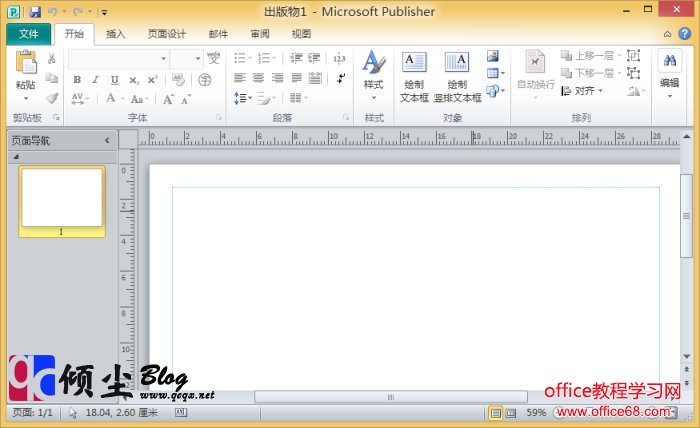Image resolution: width=700 pixels, height=428 pixels.
Task: Click Decrease Indent icon
Action: click(x=296, y=58)
